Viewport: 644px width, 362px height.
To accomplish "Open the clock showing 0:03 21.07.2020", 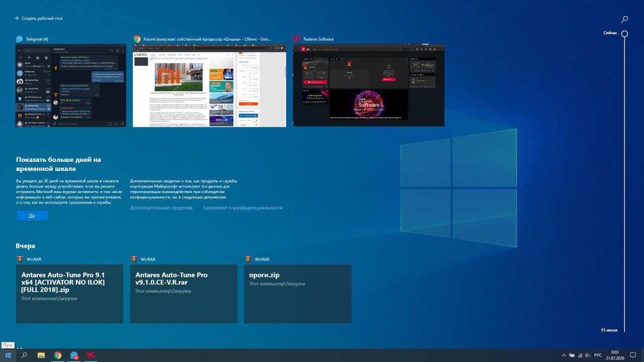I will pos(615,355).
